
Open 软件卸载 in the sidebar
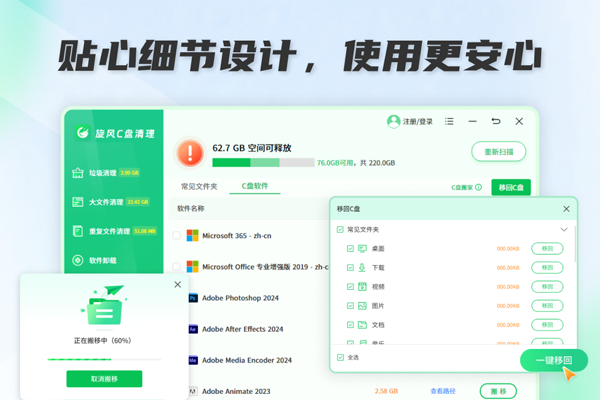(x=94, y=260)
